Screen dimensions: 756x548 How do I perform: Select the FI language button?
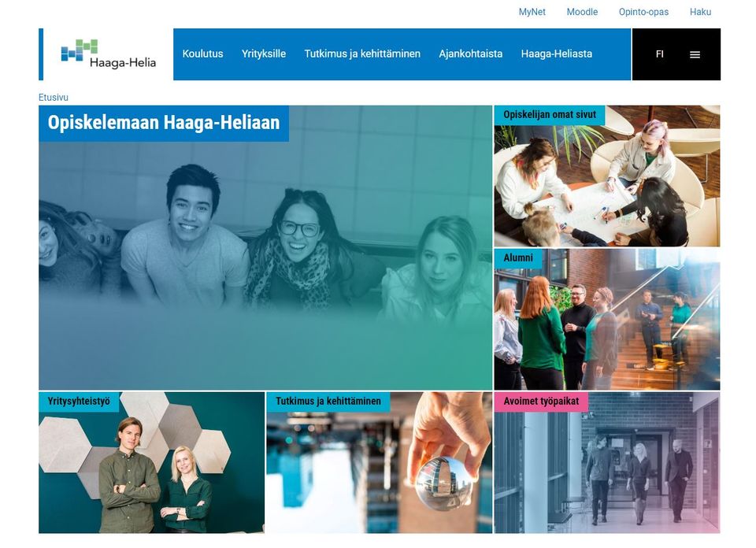(x=659, y=54)
